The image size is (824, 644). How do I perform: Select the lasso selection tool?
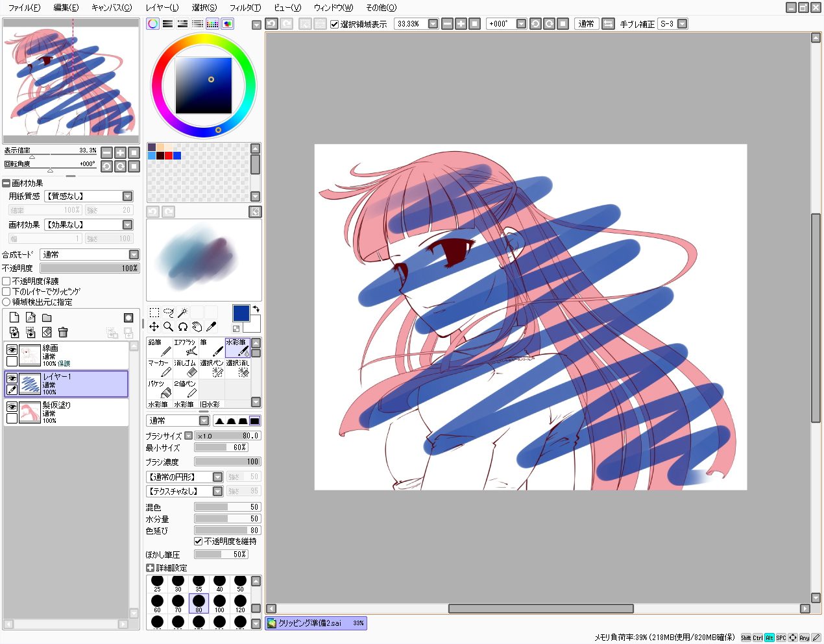point(169,313)
